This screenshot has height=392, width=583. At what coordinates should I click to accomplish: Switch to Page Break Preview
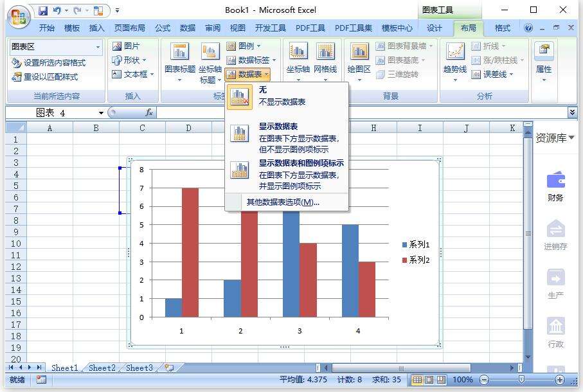[x=441, y=380]
